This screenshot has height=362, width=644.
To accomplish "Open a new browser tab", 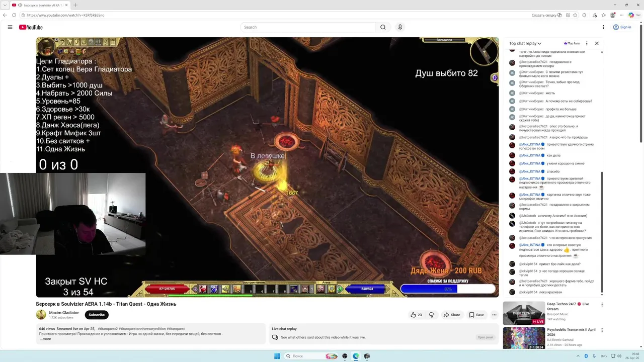I will pyautogui.click(x=75, y=5).
